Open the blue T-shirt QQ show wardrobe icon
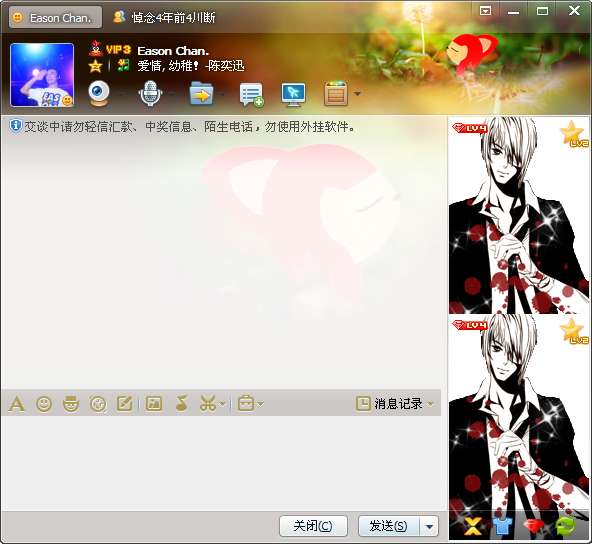Viewport: 592px width, 544px height. [x=503, y=526]
